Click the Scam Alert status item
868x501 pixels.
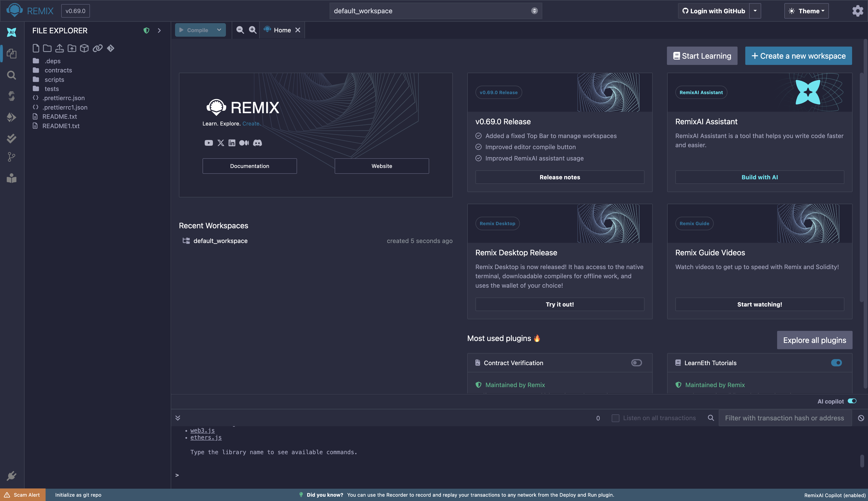click(x=23, y=495)
